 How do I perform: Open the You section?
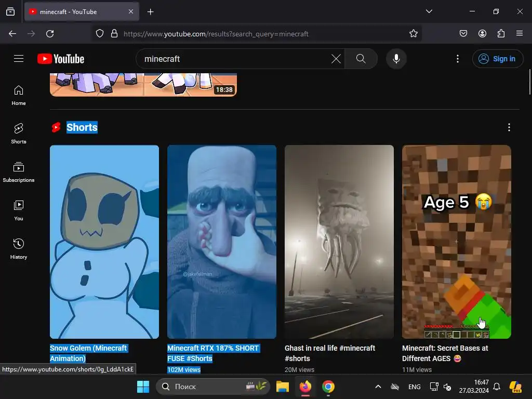point(19,211)
